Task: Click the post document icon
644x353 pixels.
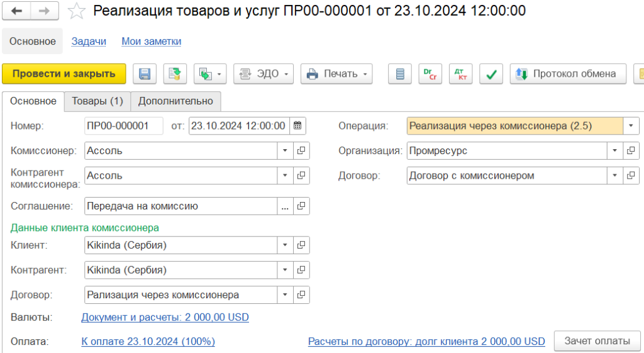Action: click(175, 74)
